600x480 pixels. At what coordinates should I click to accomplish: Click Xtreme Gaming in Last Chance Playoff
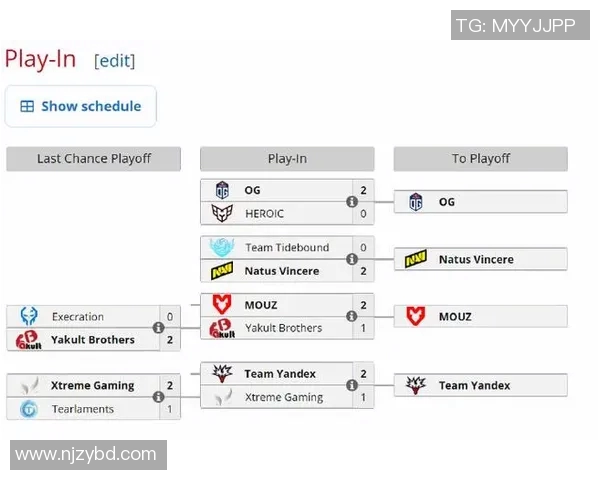pyautogui.click(x=92, y=386)
